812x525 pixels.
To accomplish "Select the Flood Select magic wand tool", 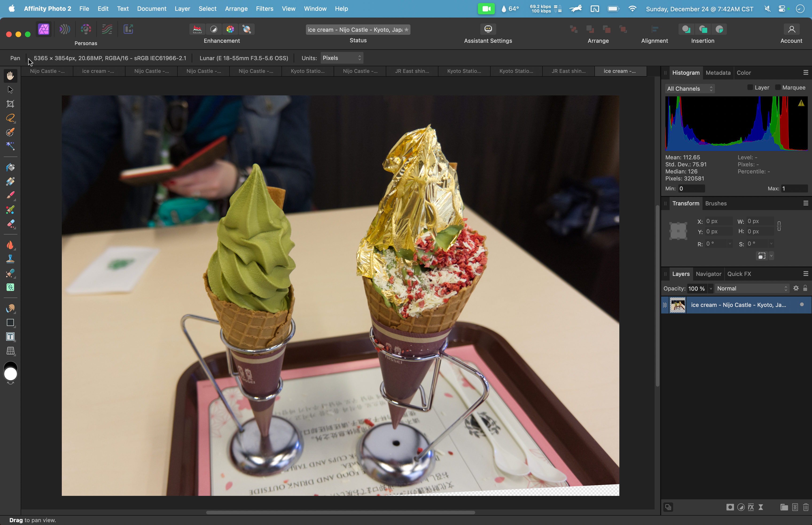I will (x=10, y=146).
